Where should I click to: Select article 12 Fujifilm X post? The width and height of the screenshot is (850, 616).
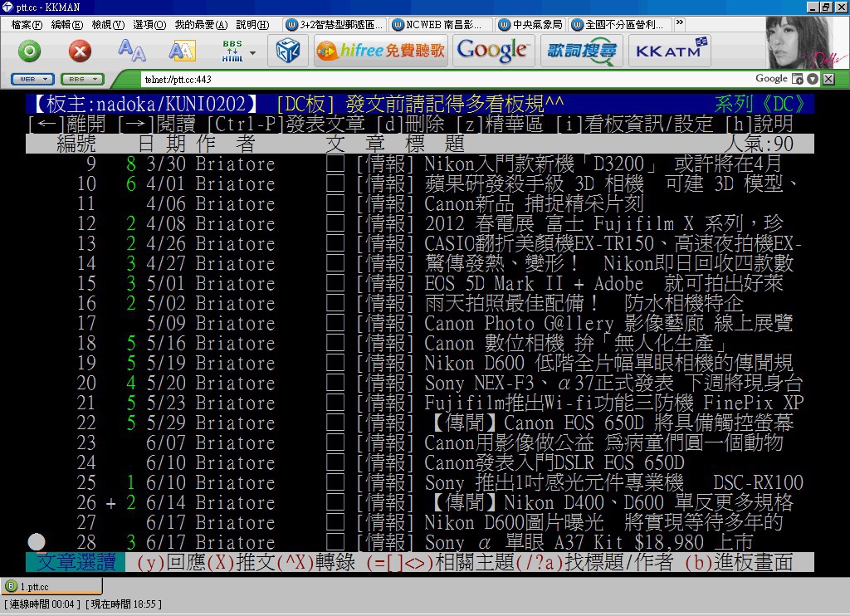point(419,223)
